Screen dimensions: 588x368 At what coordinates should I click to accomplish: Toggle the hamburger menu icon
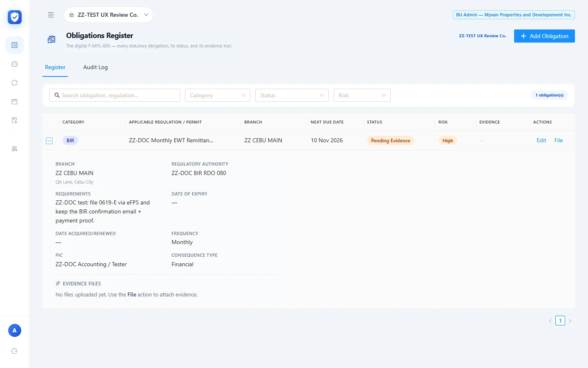(51, 15)
